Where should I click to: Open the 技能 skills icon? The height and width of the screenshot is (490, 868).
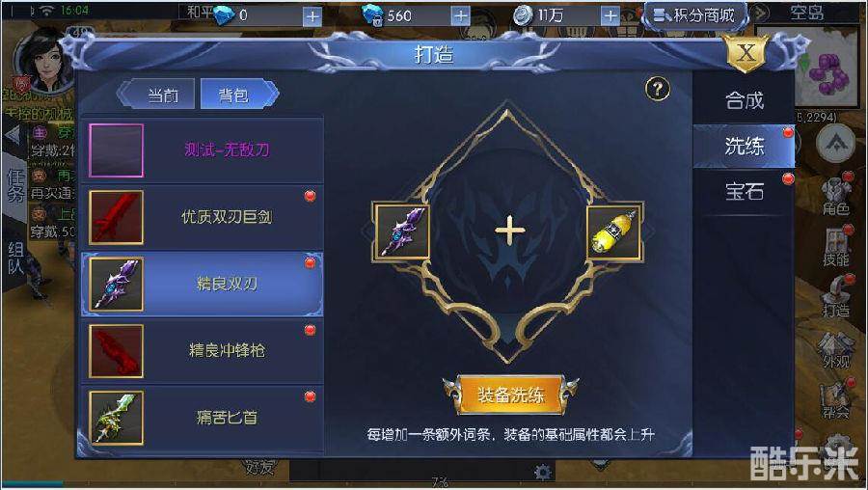click(x=836, y=246)
